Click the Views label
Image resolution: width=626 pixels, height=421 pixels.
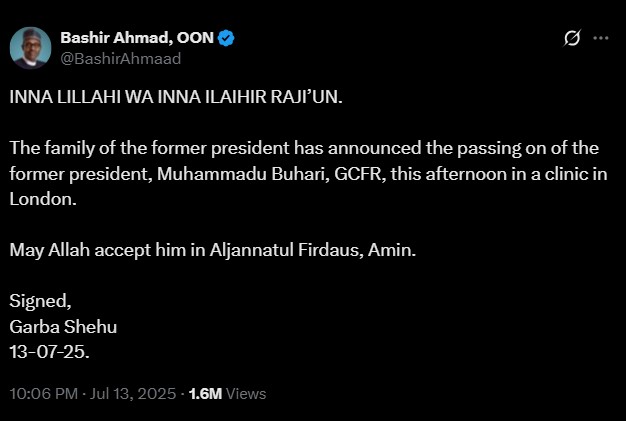coord(246,393)
